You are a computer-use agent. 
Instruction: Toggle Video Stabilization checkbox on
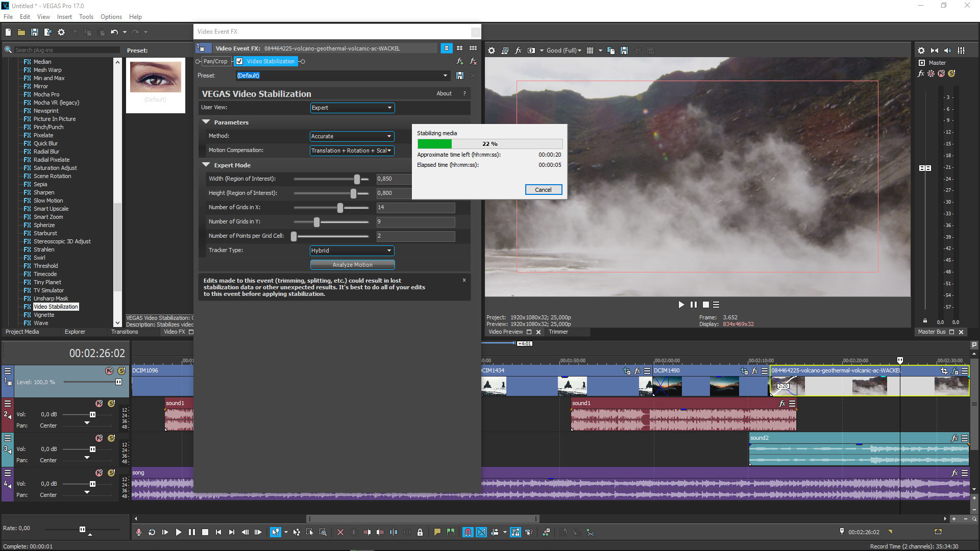[x=240, y=61]
